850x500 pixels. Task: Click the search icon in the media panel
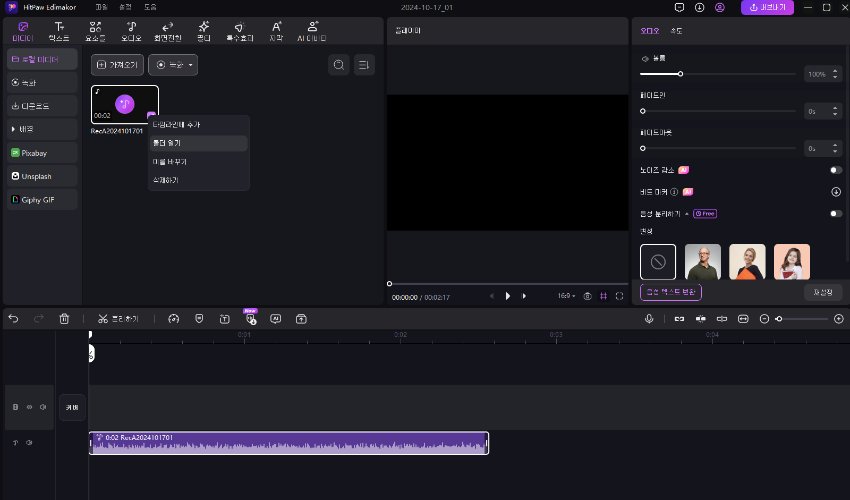click(339, 65)
